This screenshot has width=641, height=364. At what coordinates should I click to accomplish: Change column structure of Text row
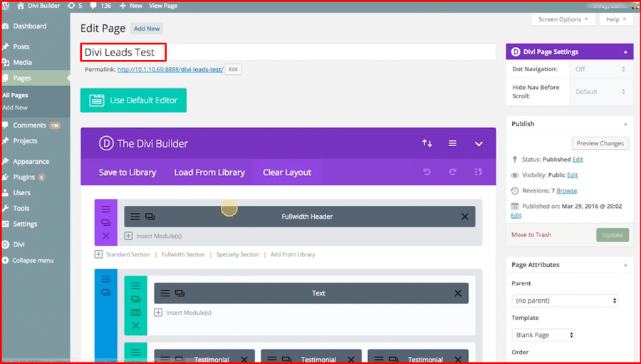point(135,313)
